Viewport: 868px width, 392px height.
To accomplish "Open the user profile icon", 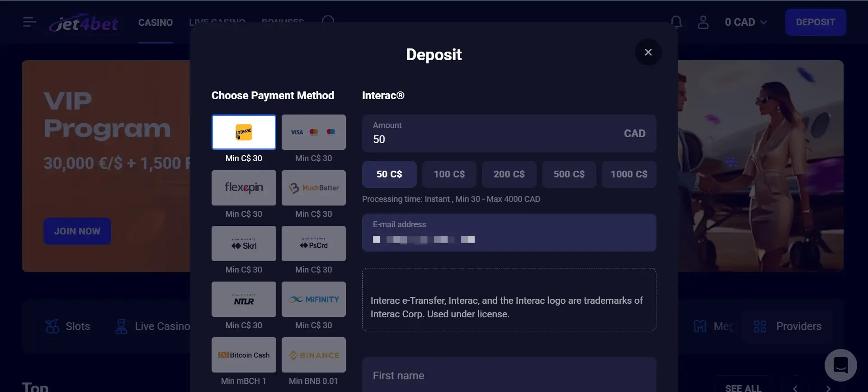I will click(x=703, y=22).
